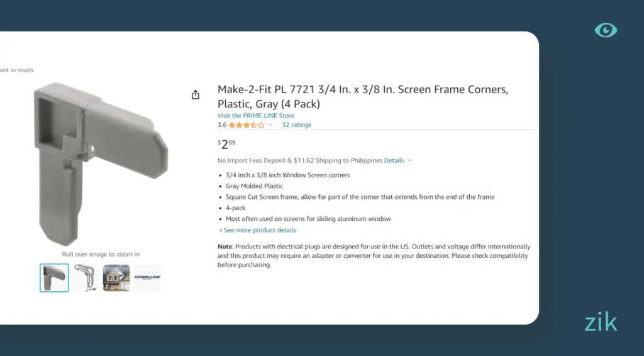Click the 3.6 rating number

coord(222,125)
